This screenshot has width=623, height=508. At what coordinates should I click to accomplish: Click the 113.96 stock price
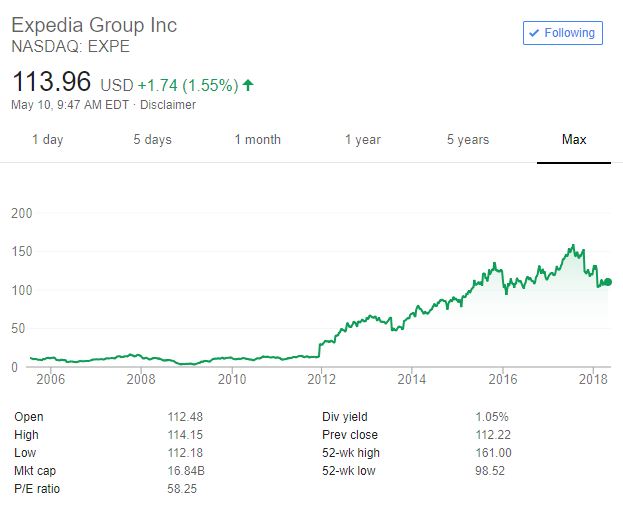pos(51,83)
